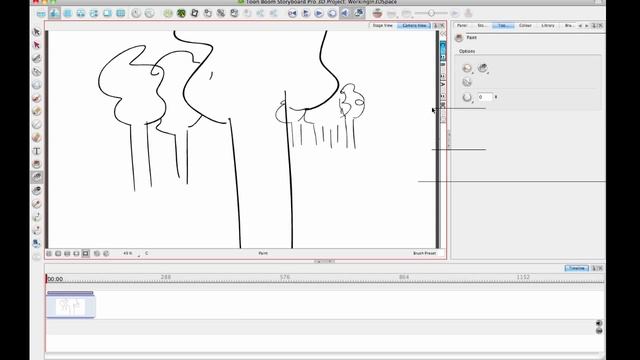Open the 45% zoom dropdown below canvas
This screenshot has height=360, width=640.
pos(131,253)
